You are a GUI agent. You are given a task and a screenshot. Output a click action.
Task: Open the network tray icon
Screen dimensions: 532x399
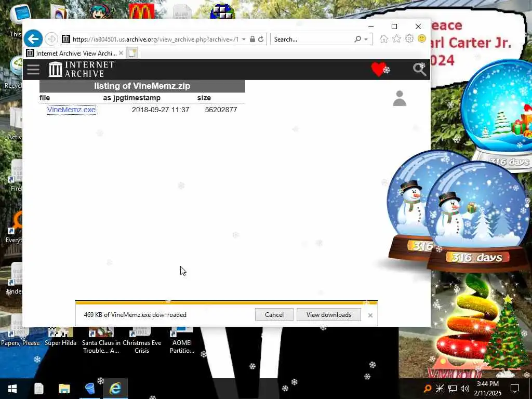[453, 389]
